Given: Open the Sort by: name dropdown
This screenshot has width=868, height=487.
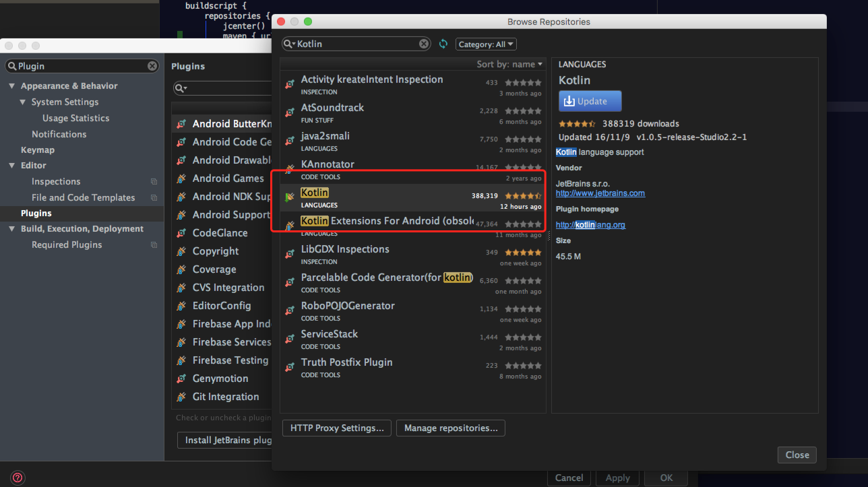Looking at the screenshot, I should pyautogui.click(x=509, y=64).
